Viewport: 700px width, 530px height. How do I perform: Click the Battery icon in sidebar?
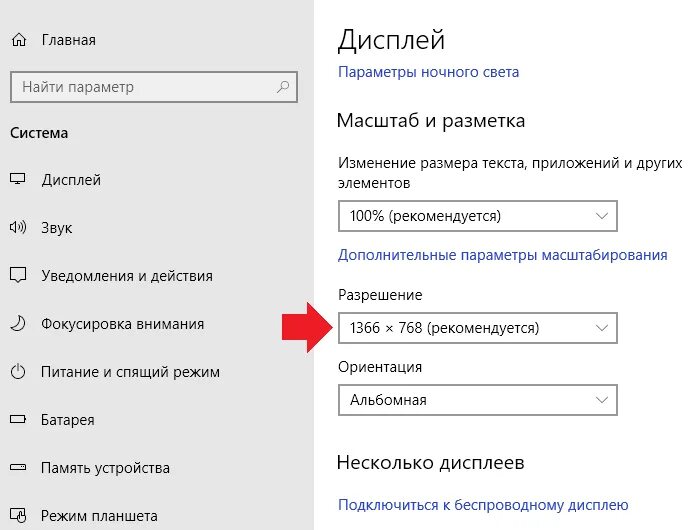click(18, 419)
